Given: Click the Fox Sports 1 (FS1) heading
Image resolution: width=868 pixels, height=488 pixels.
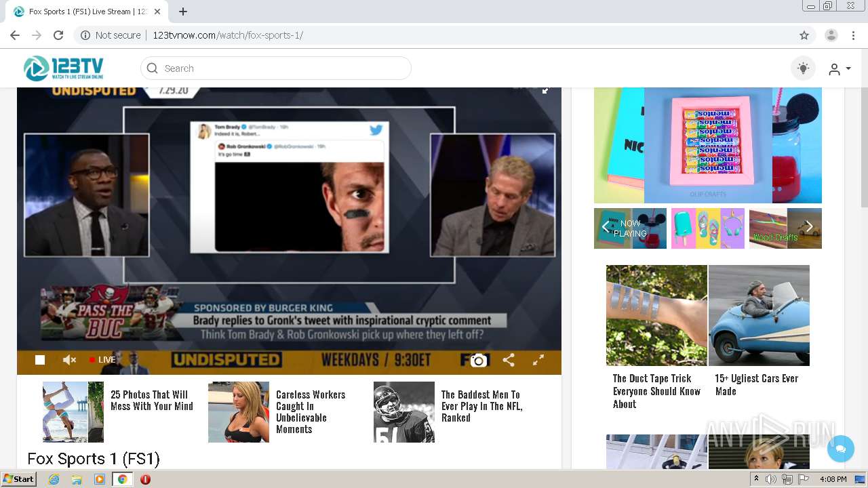Looking at the screenshot, I should coord(94,459).
